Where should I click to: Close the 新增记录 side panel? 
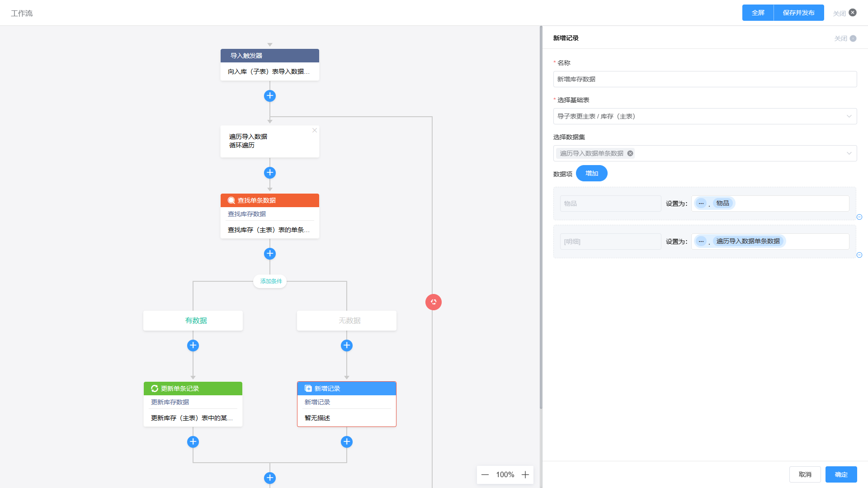(x=845, y=38)
